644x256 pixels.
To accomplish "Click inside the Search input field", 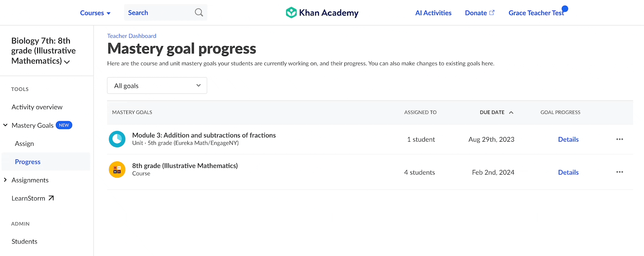I will click(159, 12).
